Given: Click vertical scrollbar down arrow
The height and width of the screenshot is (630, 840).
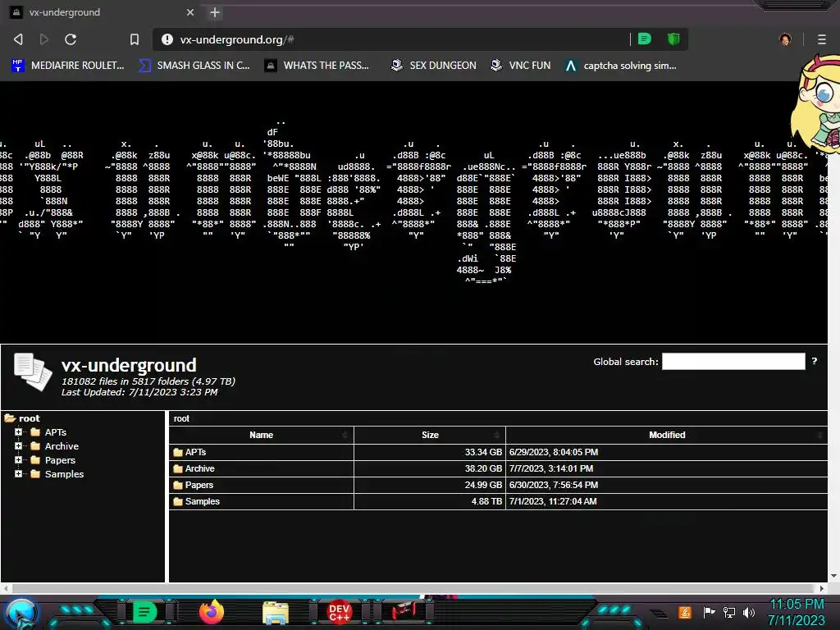Looking at the screenshot, I should click(x=833, y=576).
